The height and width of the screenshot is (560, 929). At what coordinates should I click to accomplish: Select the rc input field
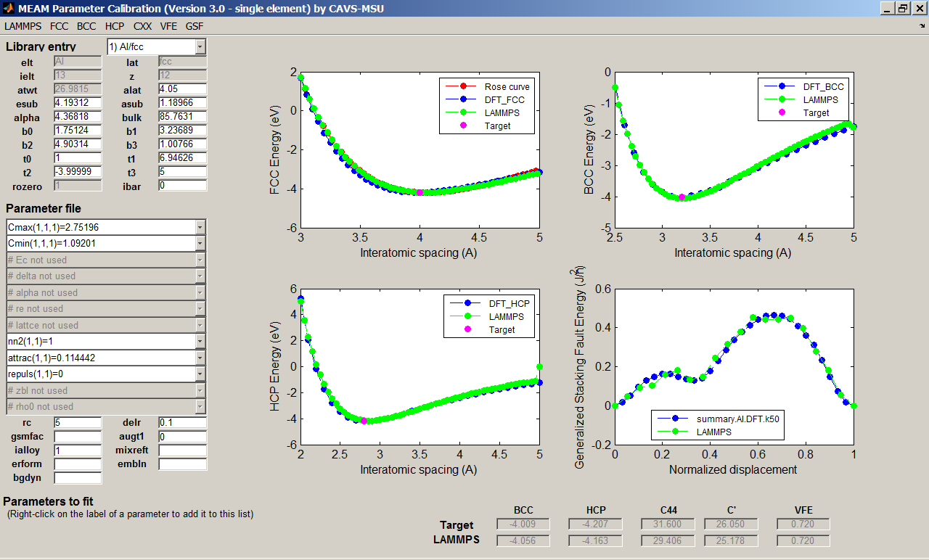(78, 422)
